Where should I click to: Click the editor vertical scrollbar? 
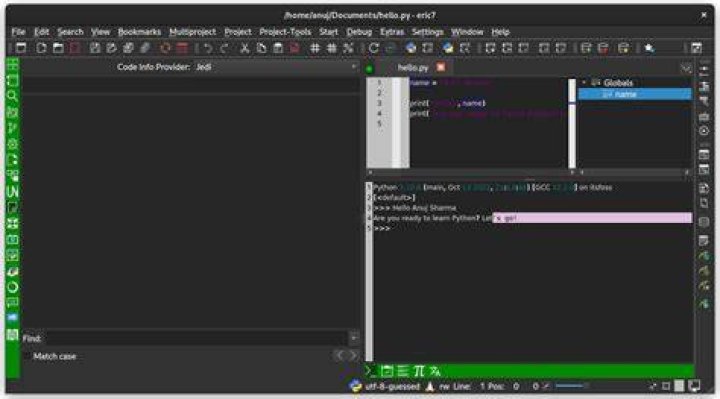(572, 123)
